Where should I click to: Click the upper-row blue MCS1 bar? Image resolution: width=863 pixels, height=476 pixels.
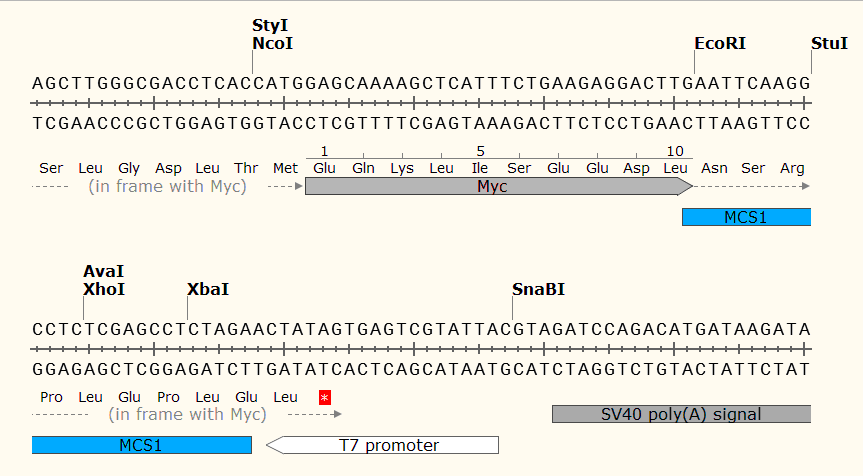point(746,217)
